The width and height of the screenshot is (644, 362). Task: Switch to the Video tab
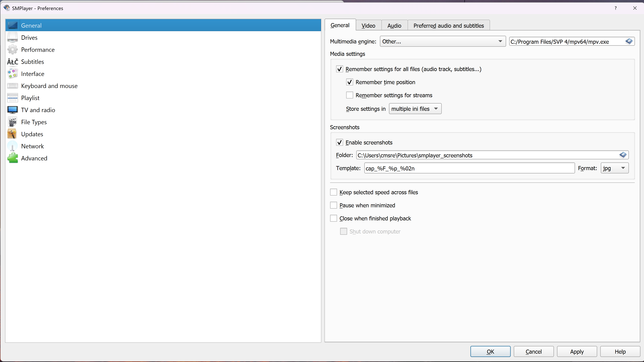pos(368,25)
